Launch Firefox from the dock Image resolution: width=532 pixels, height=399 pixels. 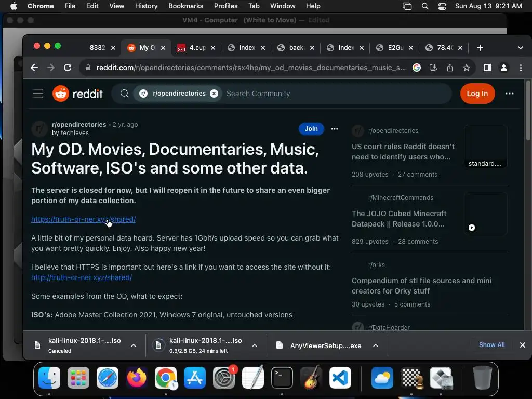(x=137, y=378)
